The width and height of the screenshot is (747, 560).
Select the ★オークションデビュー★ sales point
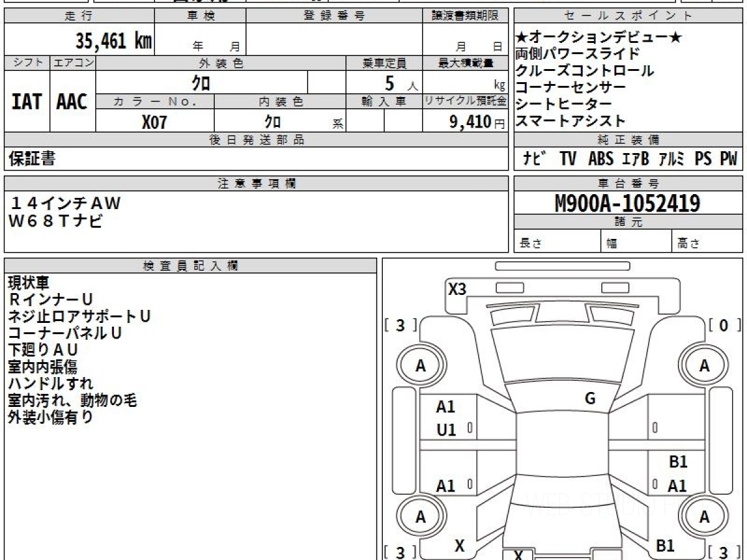click(x=599, y=38)
